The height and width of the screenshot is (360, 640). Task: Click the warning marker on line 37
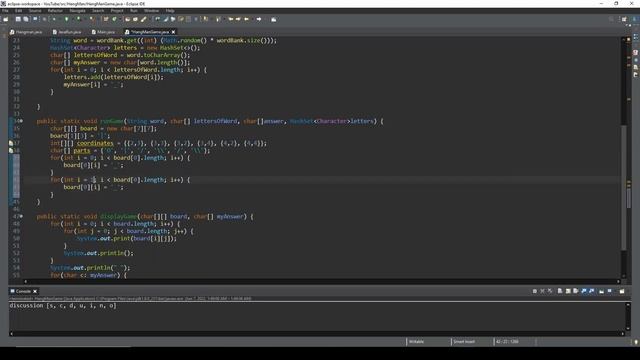(11, 143)
